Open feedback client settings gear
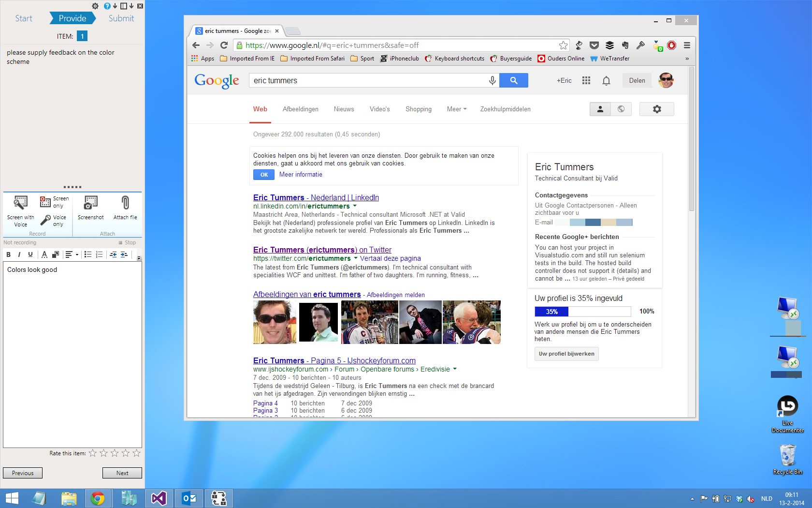Viewport: 812px width, 508px height. (95, 6)
